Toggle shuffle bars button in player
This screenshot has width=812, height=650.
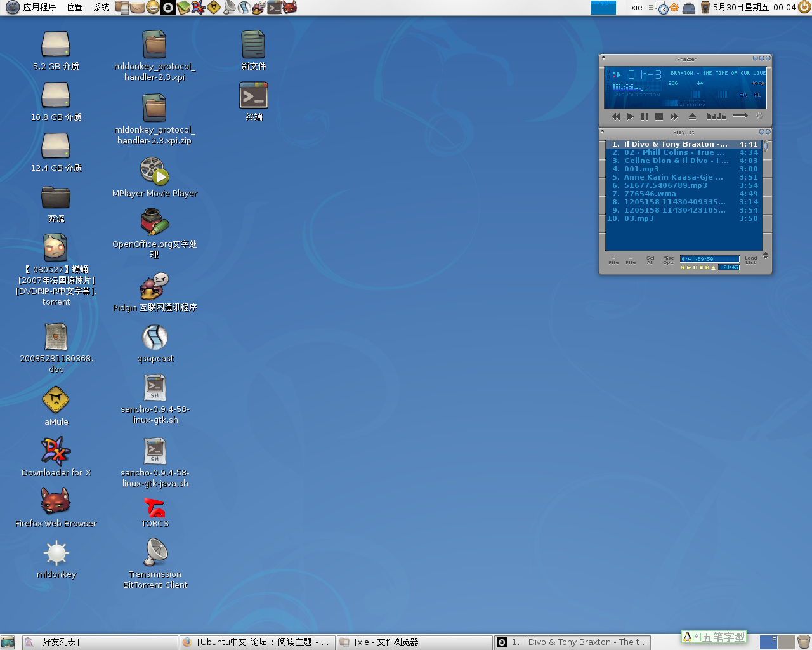[x=716, y=116]
